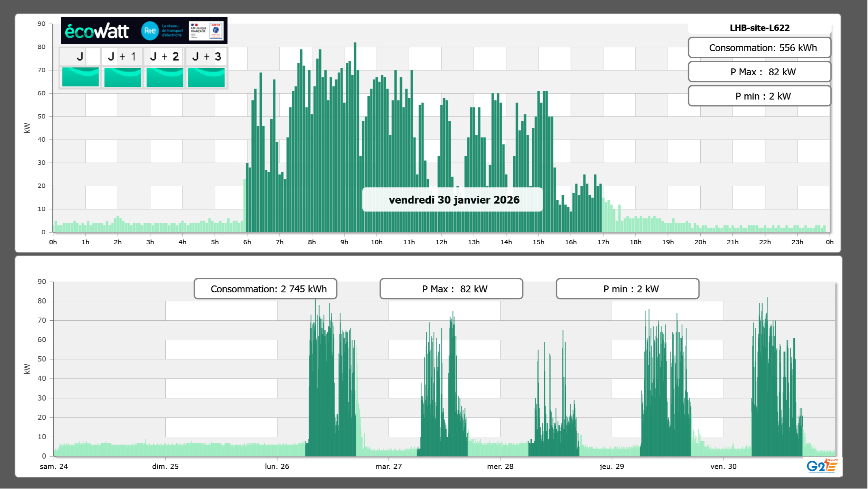Select the green J forecast tile

click(80, 77)
